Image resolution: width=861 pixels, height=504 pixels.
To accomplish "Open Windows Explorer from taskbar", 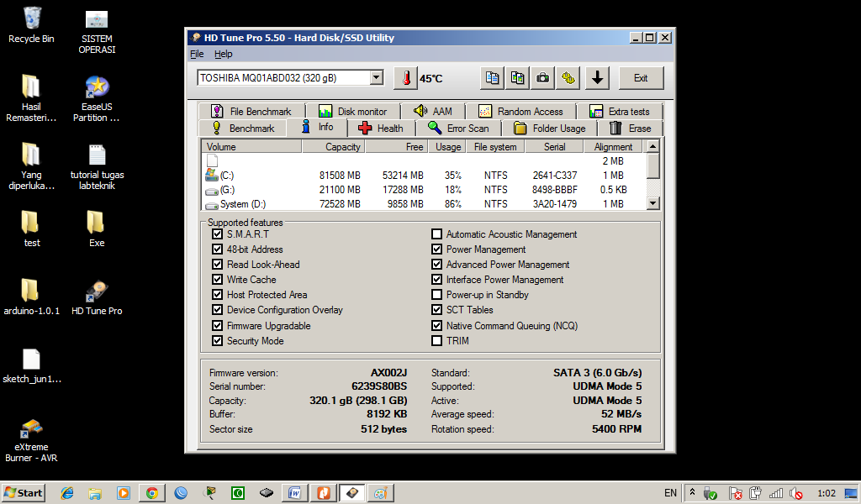I will [x=96, y=493].
